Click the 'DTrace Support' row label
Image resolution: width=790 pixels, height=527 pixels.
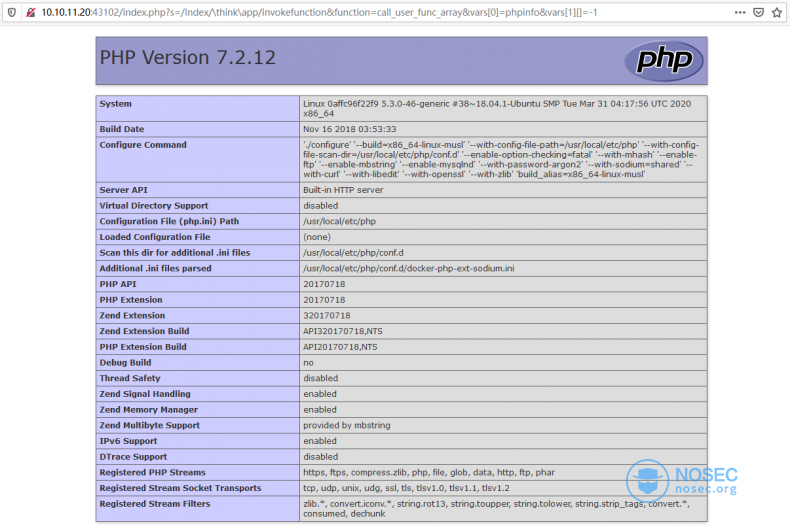[x=133, y=456]
